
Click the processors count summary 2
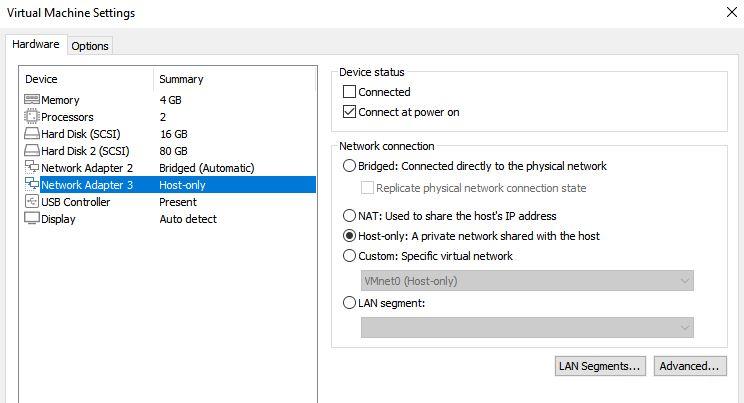163,117
